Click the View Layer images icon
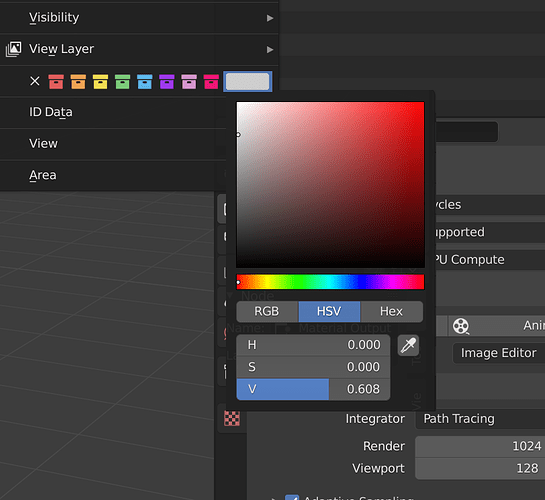545x500 pixels. click(14, 49)
